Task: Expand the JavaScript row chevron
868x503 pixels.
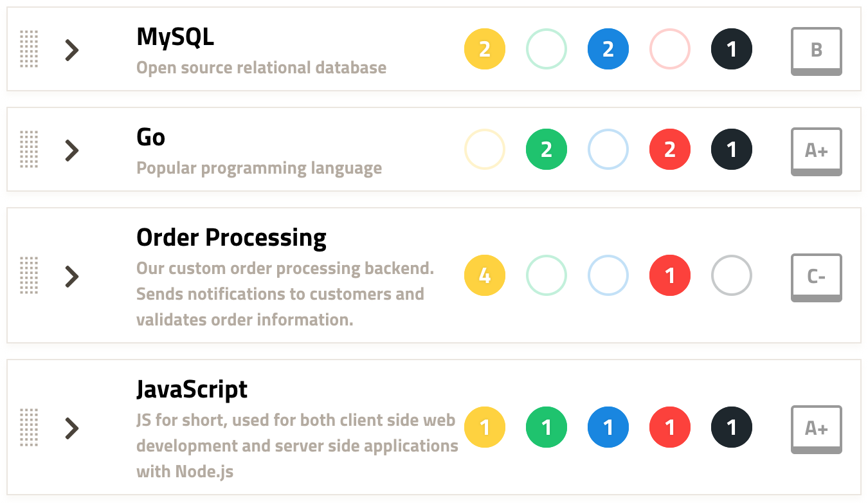Action: [72, 428]
